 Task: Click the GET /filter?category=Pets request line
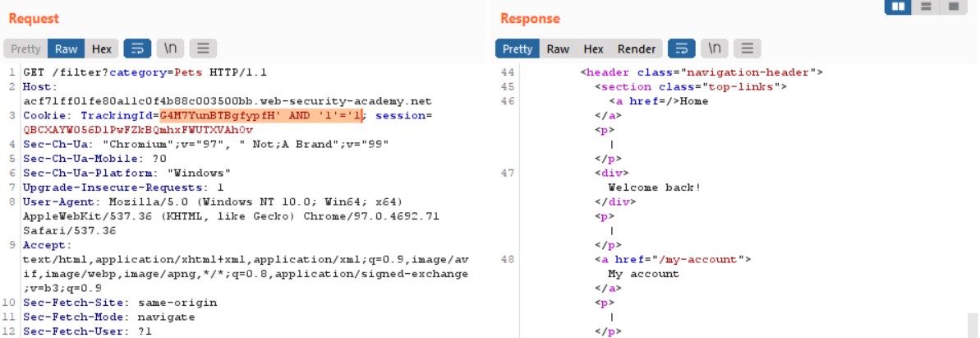(145, 72)
